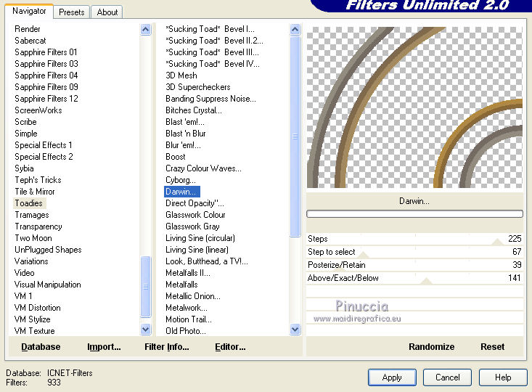
Task: Open the About tab
Action: tap(107, 12)
